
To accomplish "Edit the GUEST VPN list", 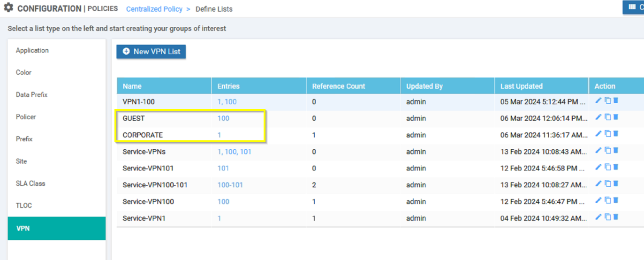I will pos(598,117).
